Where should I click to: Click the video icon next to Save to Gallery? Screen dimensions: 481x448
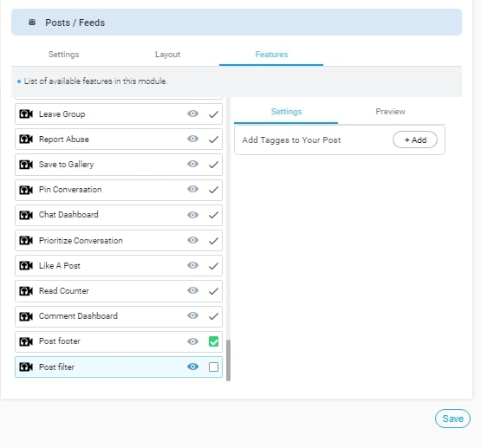[x=26, y=165]
